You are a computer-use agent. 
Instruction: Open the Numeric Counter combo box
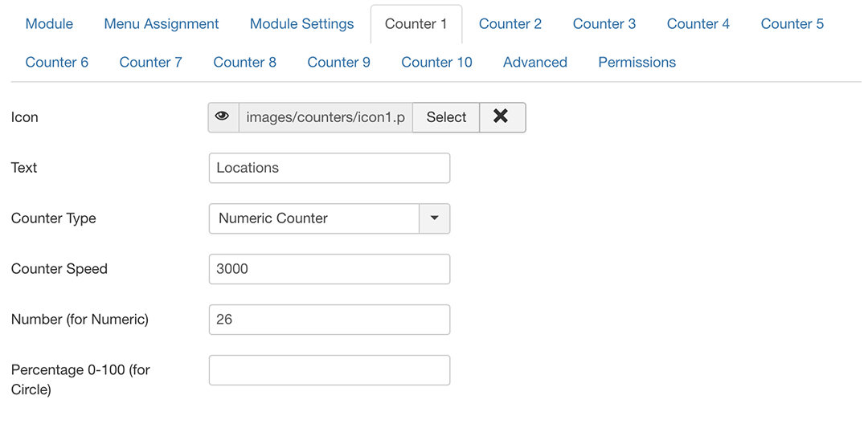pos(313,218)
